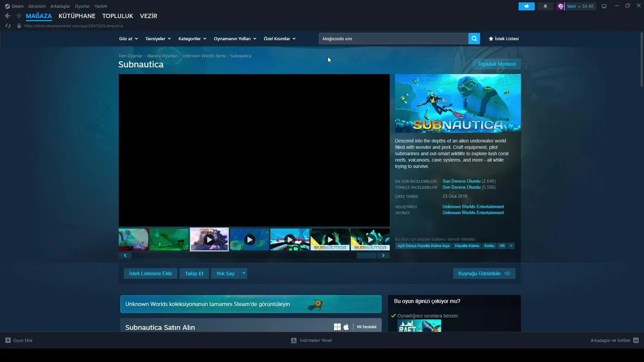Click the padlock icon beside the URL

(19, 26)
